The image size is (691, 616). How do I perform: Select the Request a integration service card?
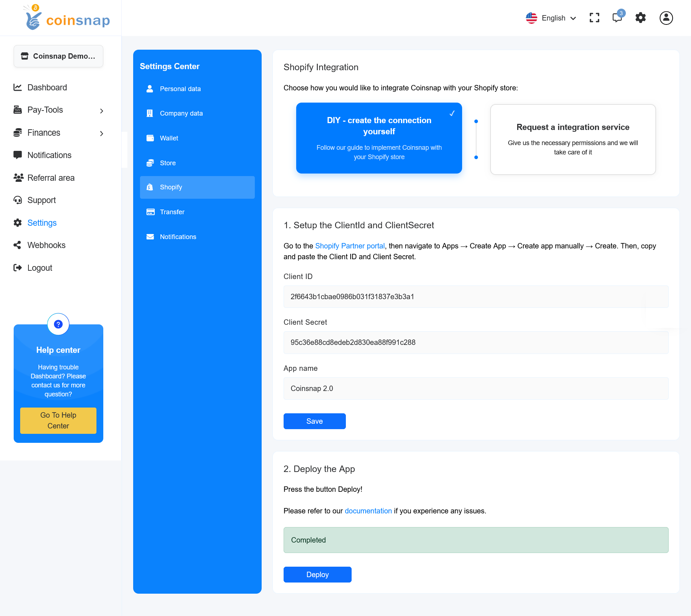tap(573, 139)
